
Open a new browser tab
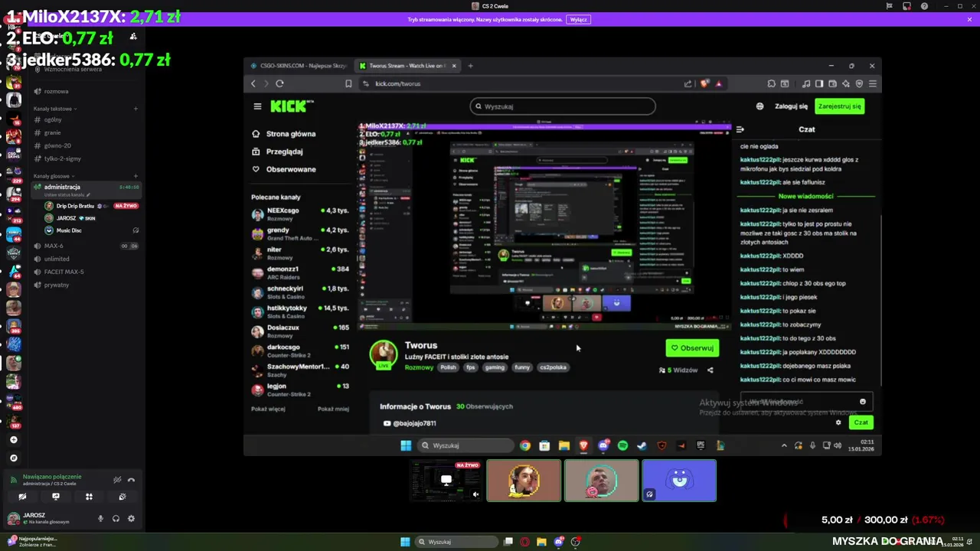coord(470,66)
